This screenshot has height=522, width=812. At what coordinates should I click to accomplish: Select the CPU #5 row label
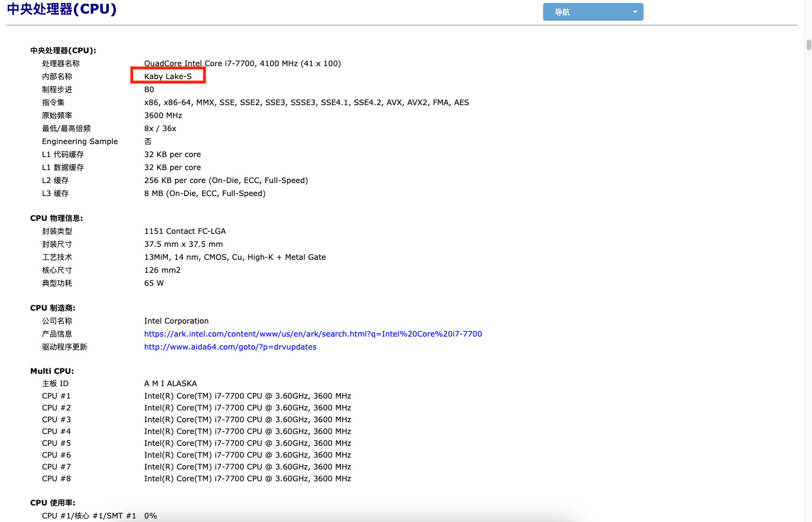(56, 443)
